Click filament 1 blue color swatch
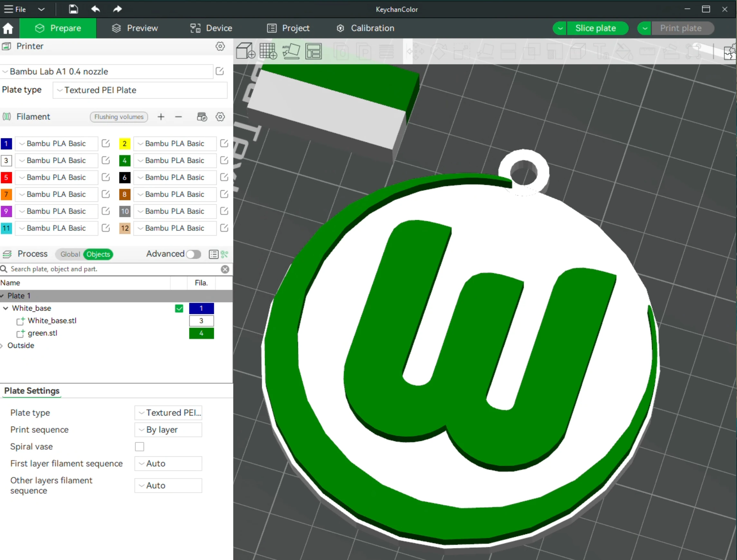This screenshot has height=560, width=737. 6,143
